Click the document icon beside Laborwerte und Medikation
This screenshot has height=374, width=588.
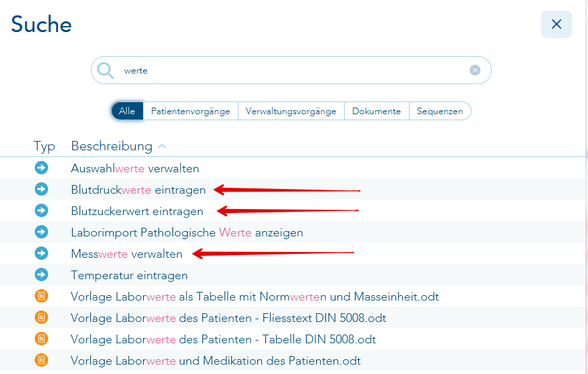(x=41, y=361)
